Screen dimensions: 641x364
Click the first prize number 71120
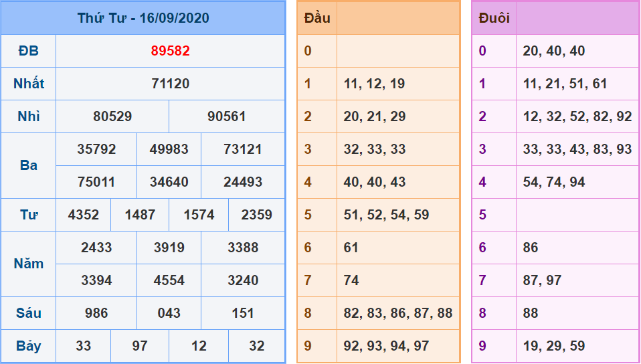(x=170, y=84)
